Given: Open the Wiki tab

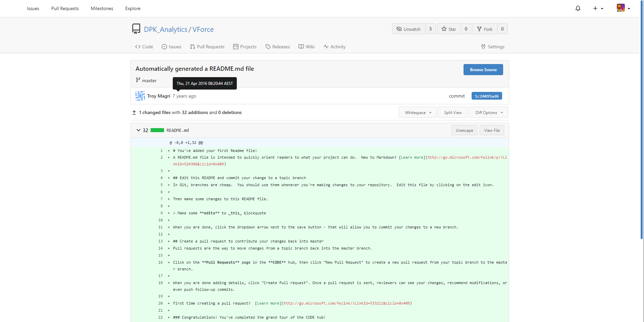Looking at the screenshot, I should pyautogui.click(x=307, y=47).
